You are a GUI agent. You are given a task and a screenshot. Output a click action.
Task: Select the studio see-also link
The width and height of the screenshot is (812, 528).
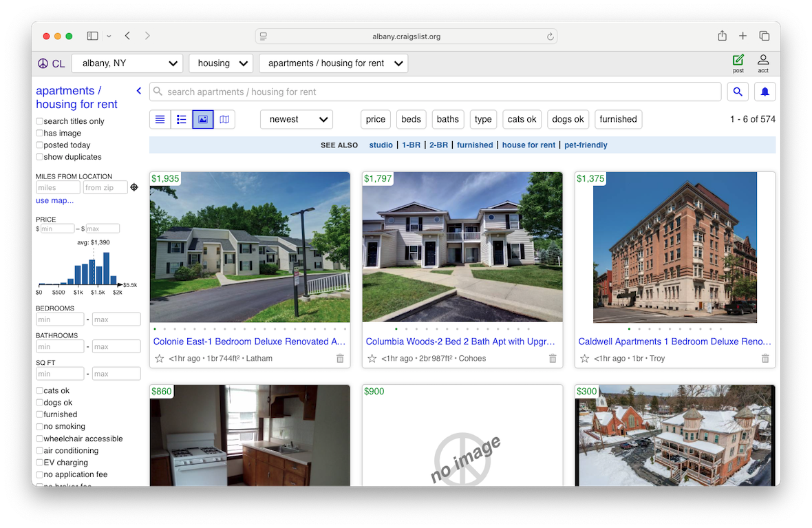(x=381, y=145)
